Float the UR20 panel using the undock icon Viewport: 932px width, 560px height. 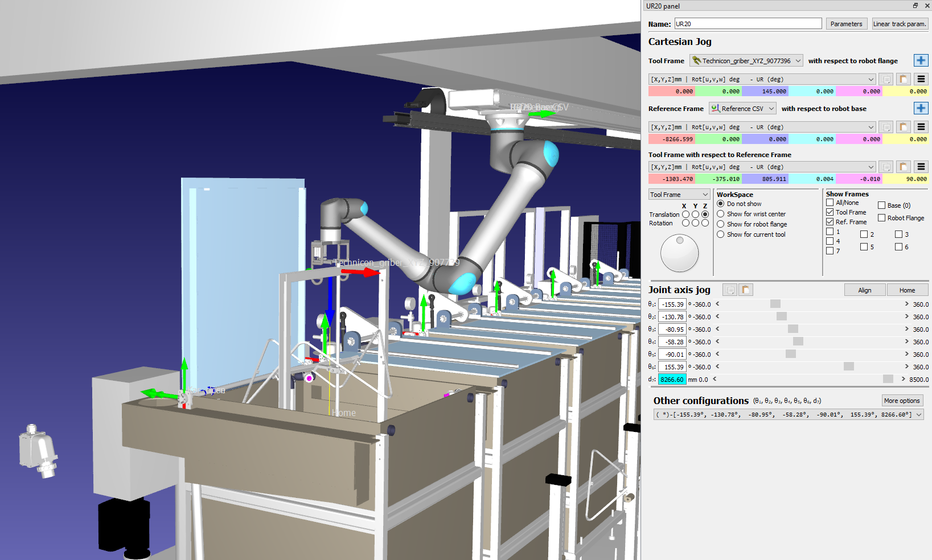(x=915, y=6)
